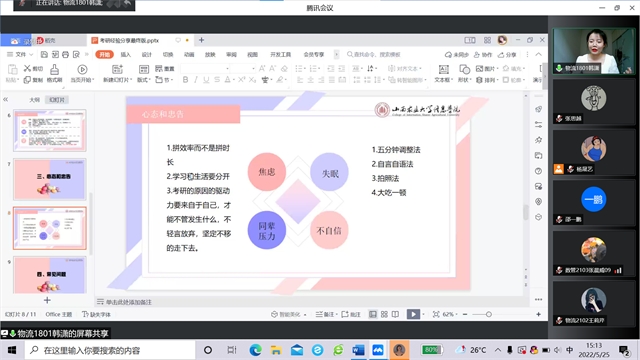
Task: Click the Strikethrough formatting icon
Action: click(217, 80)
